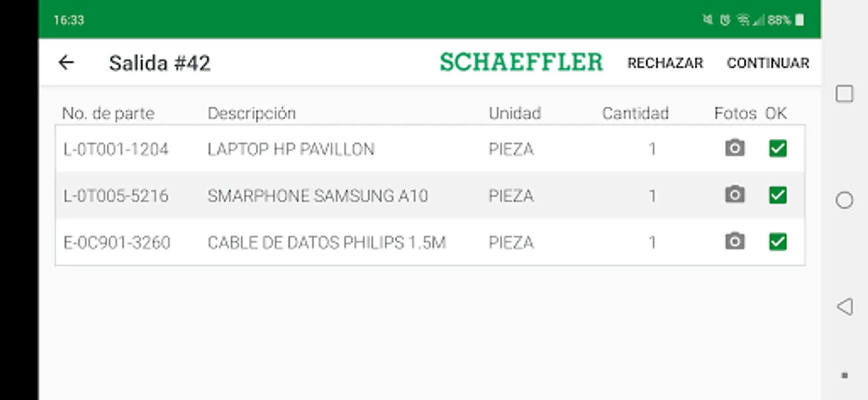Tap Android back triangle button
The height and width of the screenshot is (400, 868).
click(x=844, y=307)
